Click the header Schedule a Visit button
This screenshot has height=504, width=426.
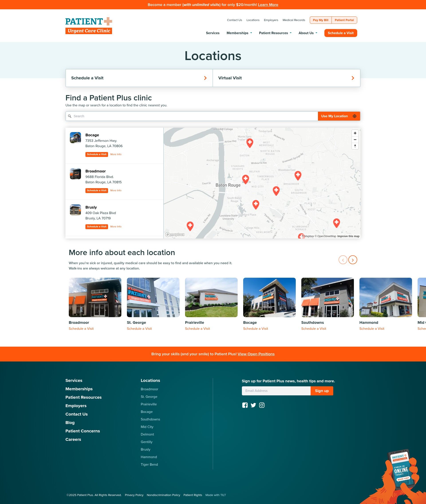[341, 33]
